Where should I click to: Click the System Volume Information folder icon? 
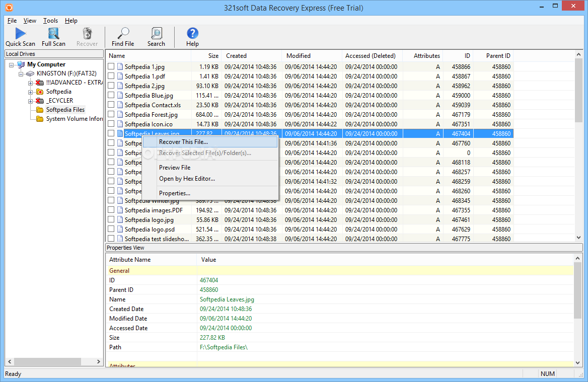click(40, 119)
